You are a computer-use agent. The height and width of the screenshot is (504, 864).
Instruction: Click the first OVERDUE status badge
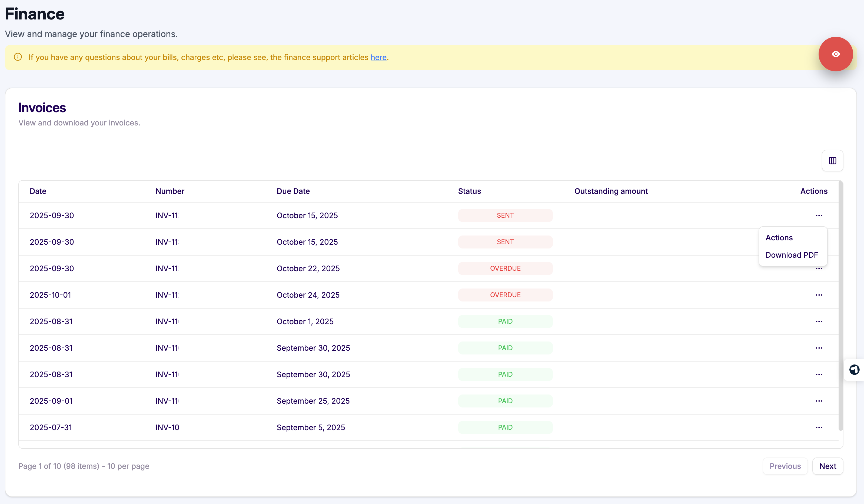505,268
